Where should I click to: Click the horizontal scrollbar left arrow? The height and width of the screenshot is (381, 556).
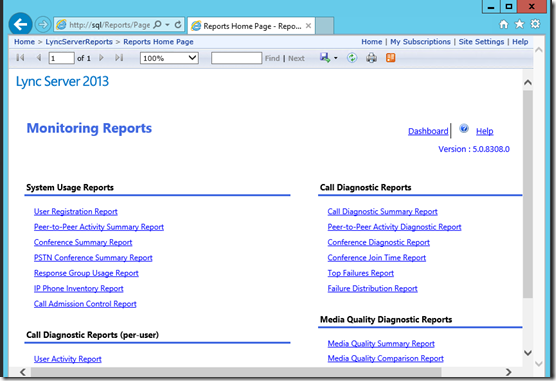[23, 372]
